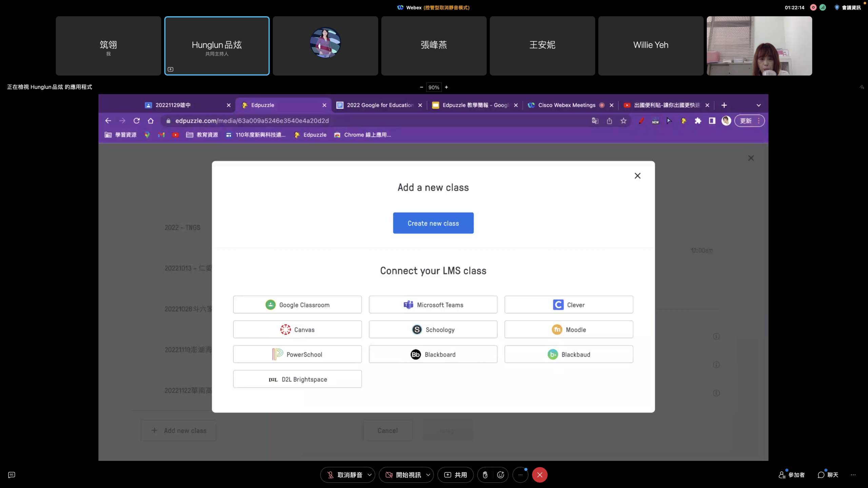Image resolution: width=868 pixels, height=488 pixels.
Task: Open the emoji reactions icon
Action: tap(500, 475)
